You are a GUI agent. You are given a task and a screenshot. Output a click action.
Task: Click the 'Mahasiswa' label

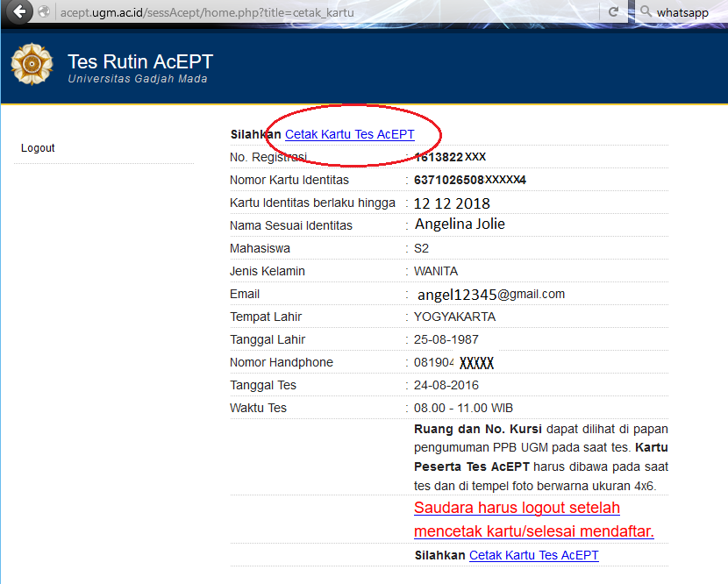(x=260, y=248)
